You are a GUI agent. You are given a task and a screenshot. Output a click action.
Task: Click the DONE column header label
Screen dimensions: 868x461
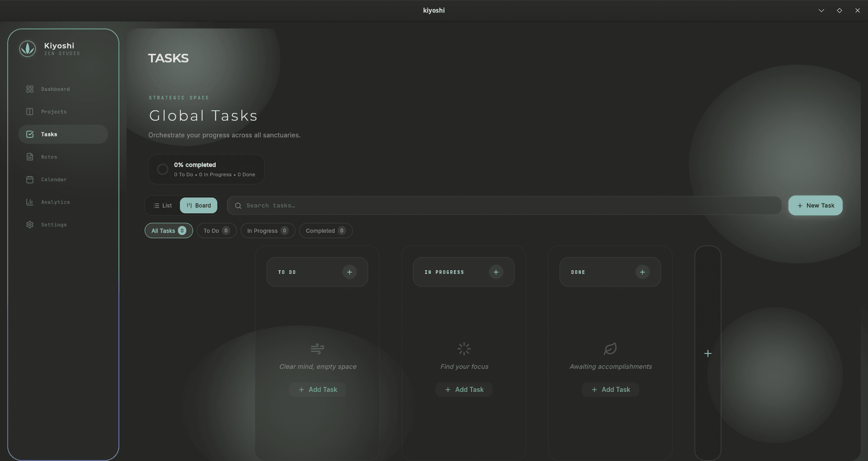[x=578, y=272]
